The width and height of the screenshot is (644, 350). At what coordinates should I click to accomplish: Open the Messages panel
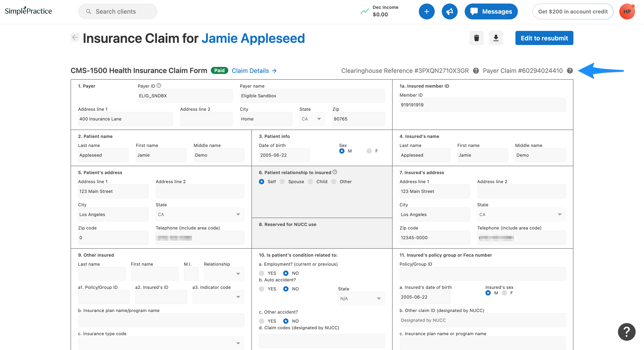[491, 11]
